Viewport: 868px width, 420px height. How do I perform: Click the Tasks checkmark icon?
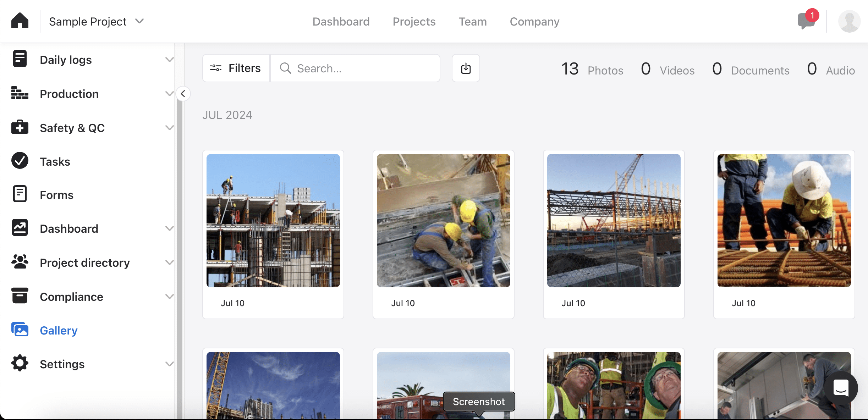tap(20, 161)
